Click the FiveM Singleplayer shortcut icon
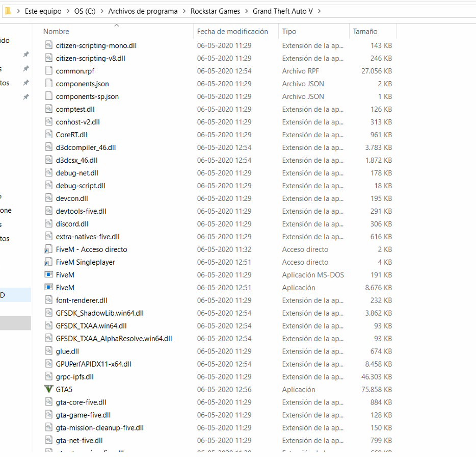Viewport: 476px width, 457px height. point(48,262)
